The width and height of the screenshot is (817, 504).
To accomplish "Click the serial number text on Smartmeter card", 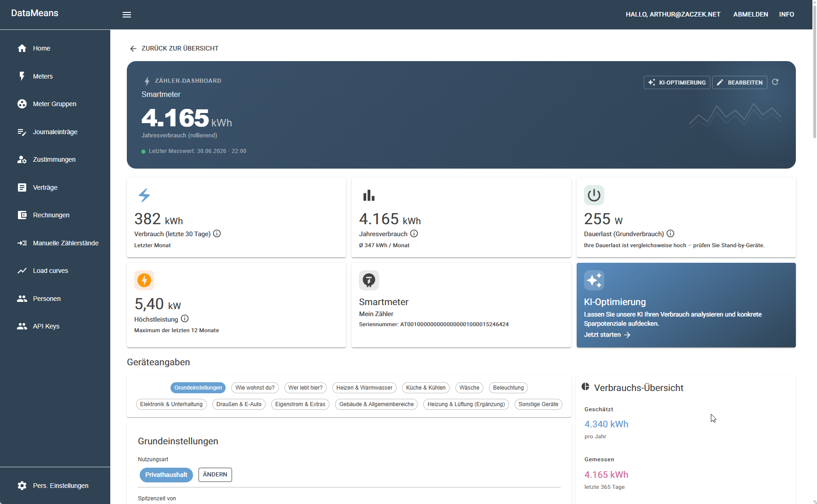I will coord(434,324).
